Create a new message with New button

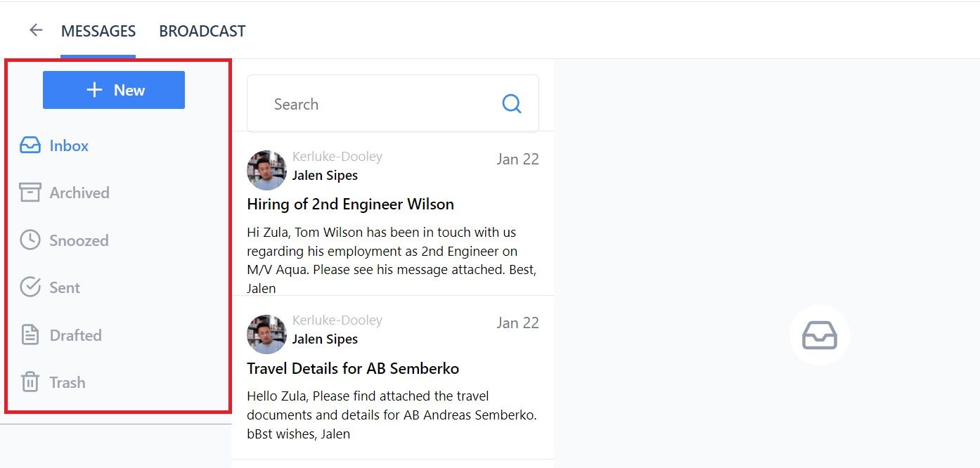114,90
